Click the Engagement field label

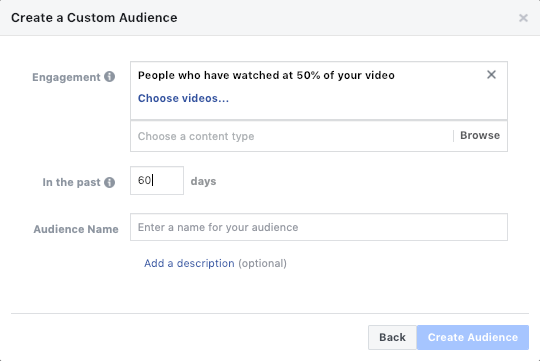coord(66,77)
